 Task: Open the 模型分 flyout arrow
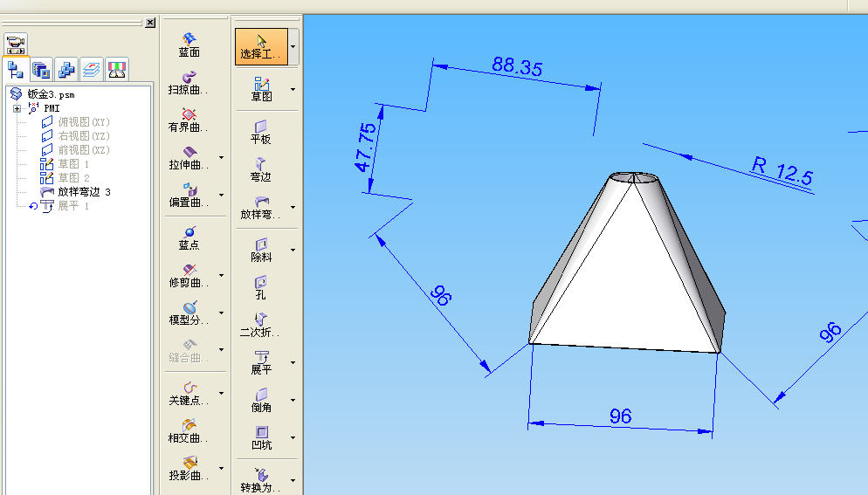click(x=222, y=313)
